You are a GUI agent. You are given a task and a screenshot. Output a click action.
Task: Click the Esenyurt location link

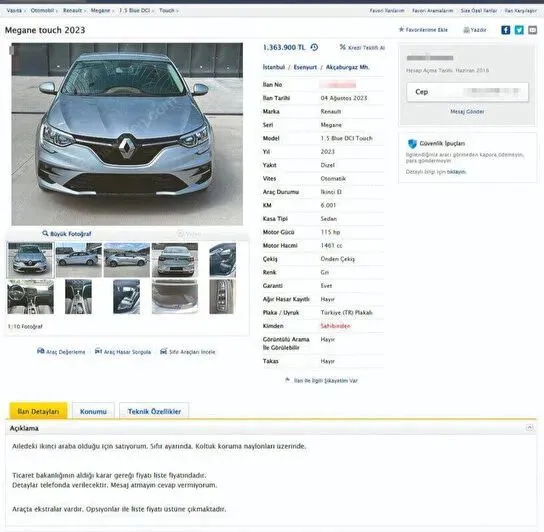coord(305,67)
